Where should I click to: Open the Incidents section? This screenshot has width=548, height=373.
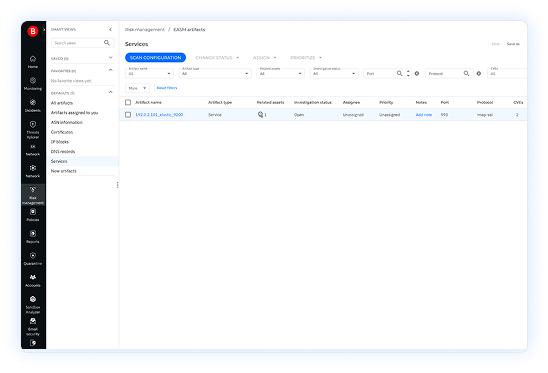click(x=33, y=106)
